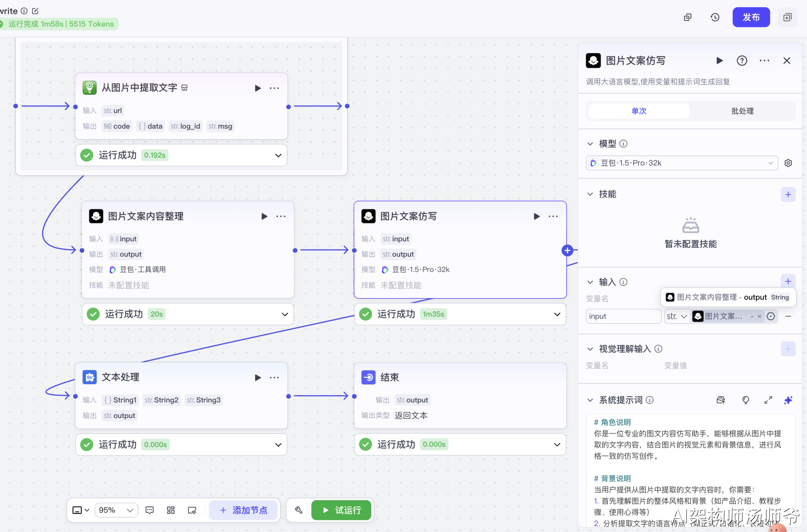Collapse the 系统提示词 section
The height and width of the screenshot is (532, 807).
coord(590,400)
